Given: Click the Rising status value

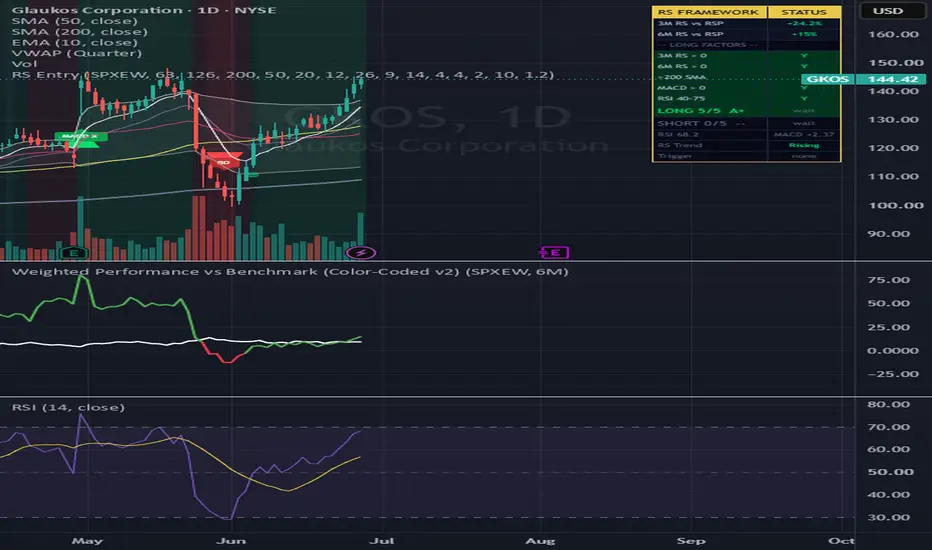Looking at the screenshot, I should coord(804,145).
